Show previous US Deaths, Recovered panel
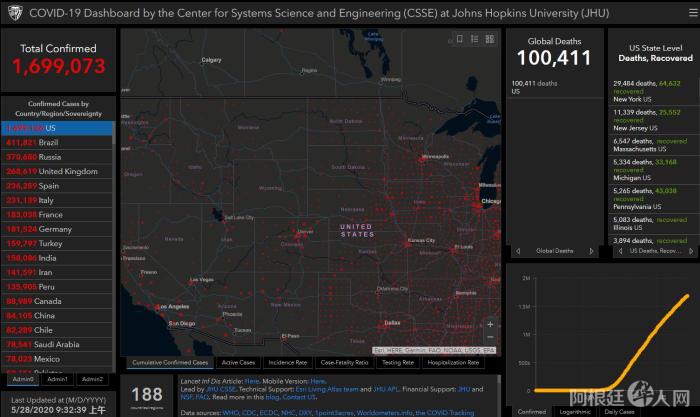 [x=618, y=251]
